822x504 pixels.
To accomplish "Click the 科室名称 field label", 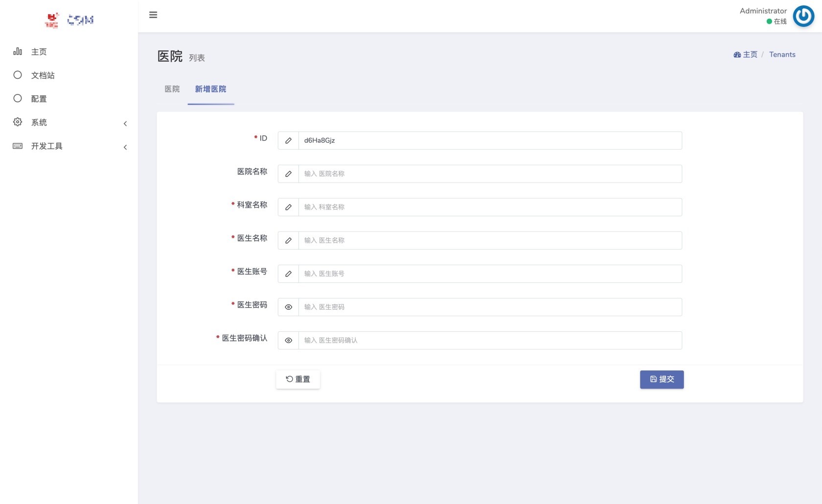I will (252, 205).
